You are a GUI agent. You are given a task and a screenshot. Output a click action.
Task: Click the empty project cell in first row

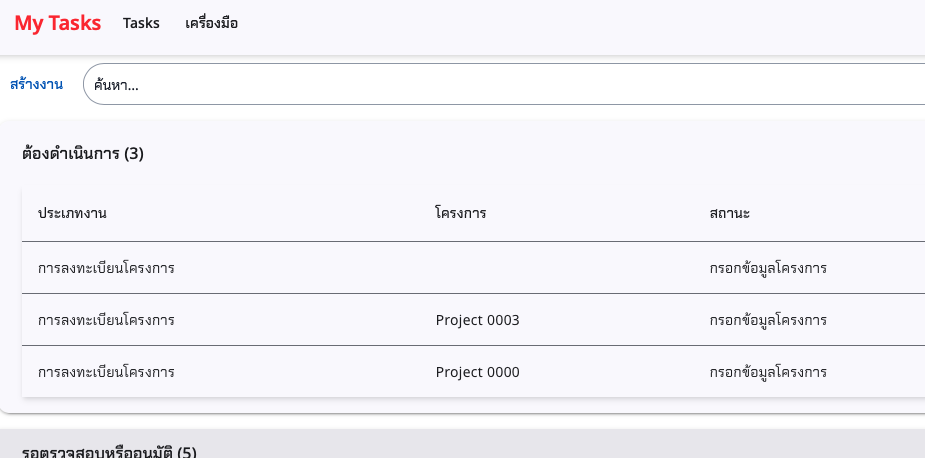click(500, 268)
